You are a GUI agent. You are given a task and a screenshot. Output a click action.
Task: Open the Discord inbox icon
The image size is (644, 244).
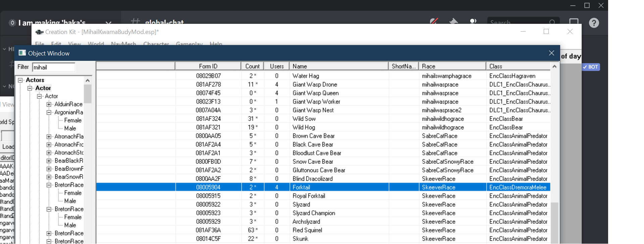tap(574, 22)
